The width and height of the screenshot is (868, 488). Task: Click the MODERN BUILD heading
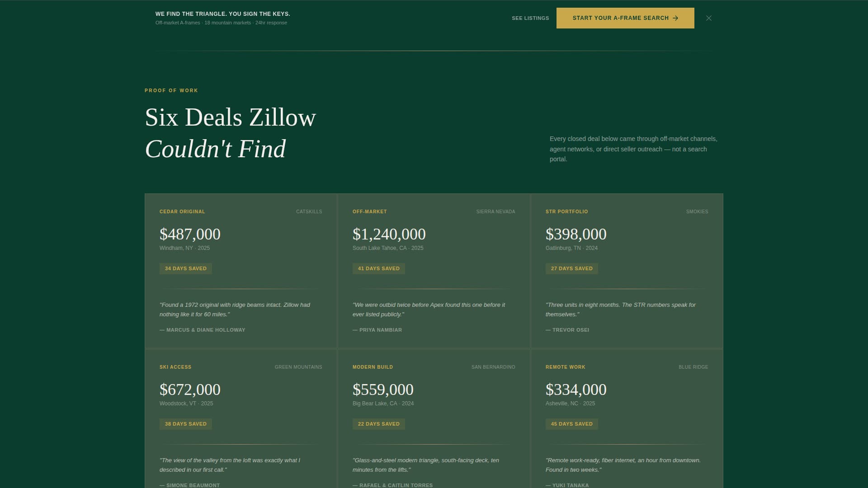[373, 367]
